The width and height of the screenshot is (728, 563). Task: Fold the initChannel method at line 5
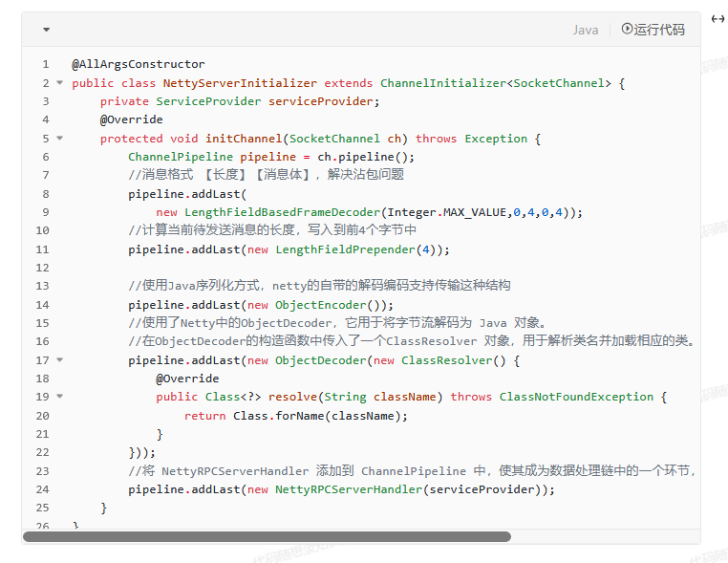coord(60,138)
